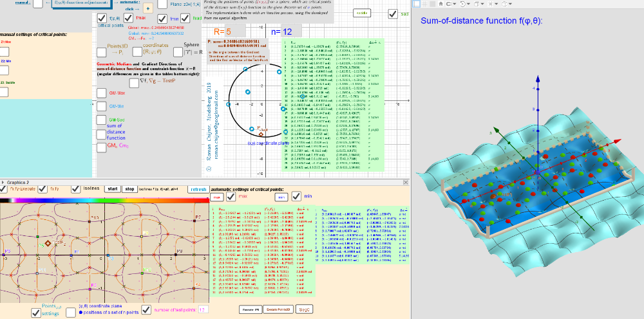Screen dimensions: 644x319
Task: Click the refresh button
Action: pos(198,190)
